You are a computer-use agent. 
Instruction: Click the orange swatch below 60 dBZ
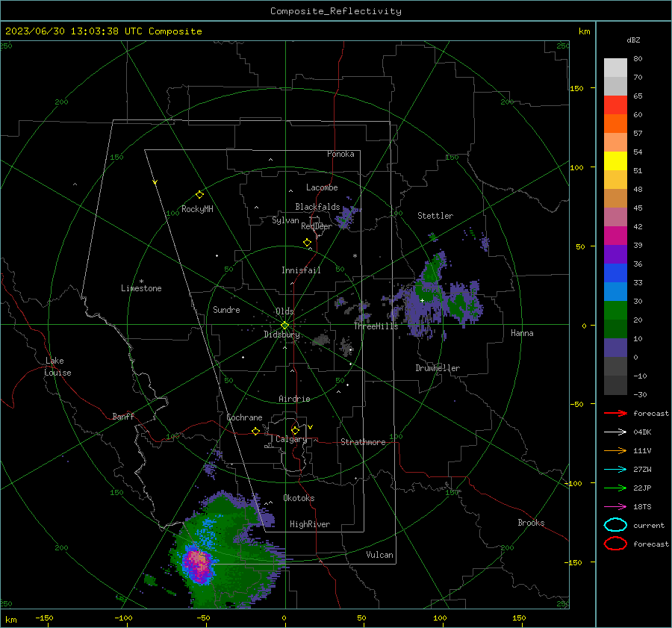[615, 123]
